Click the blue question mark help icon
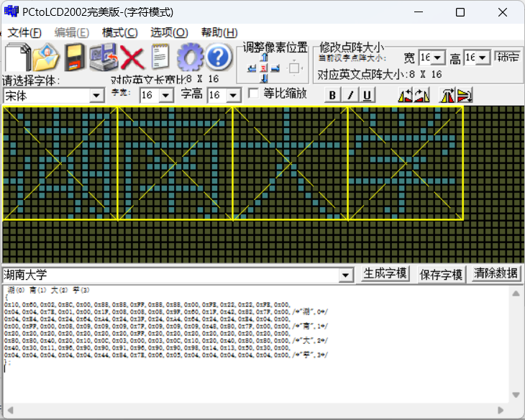Image resolution: width=525 pixels, height=420 pixels. click(219, 57)
